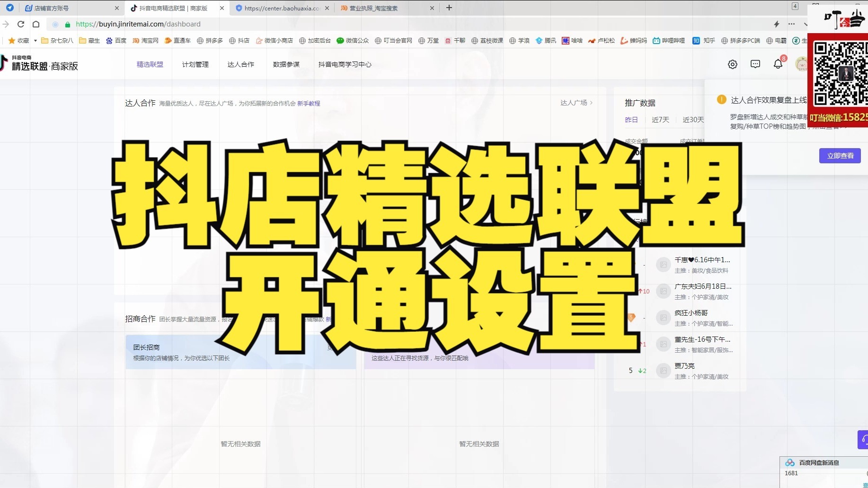Click the address bar URL field

(x=407, y=24)
